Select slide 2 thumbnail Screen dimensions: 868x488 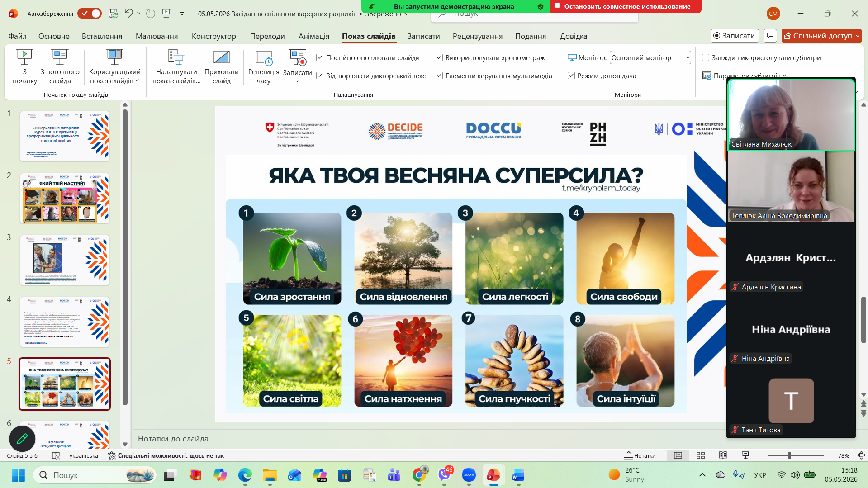65,198
